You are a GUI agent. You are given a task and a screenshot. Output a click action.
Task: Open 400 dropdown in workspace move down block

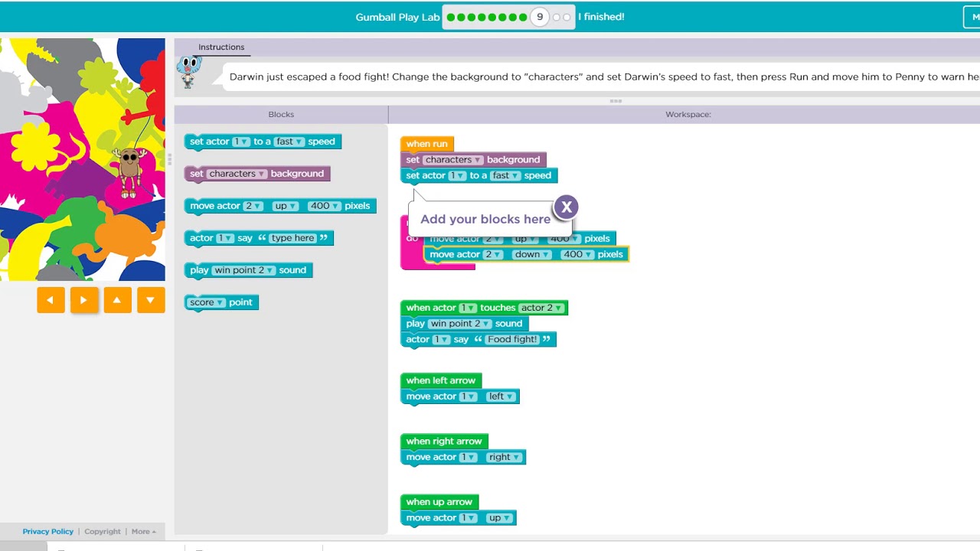(x=578, y=254)
